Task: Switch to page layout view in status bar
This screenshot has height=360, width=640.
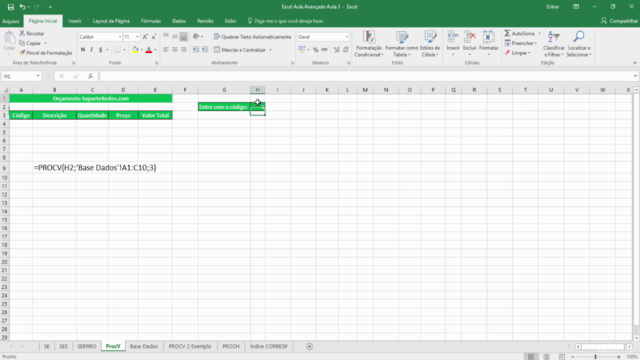Action: pos(547,357)
